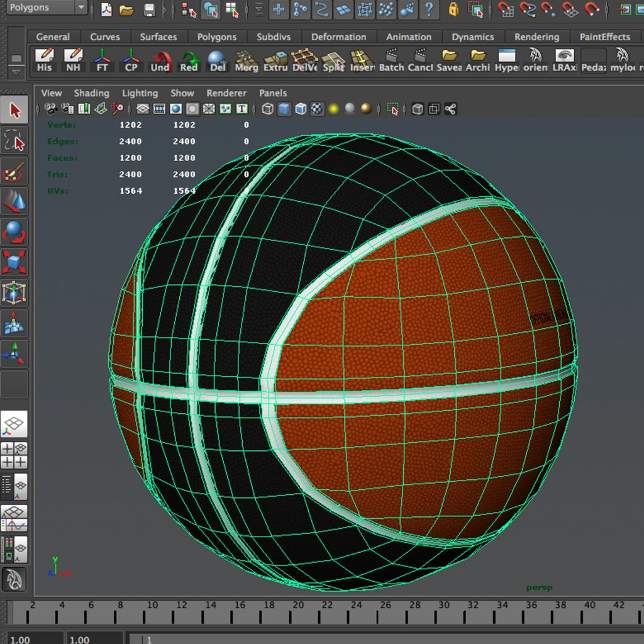Activate the Paint Selection tool
Image resolution: width=644 pixels, height=644 pixels.
pos(14,169)
